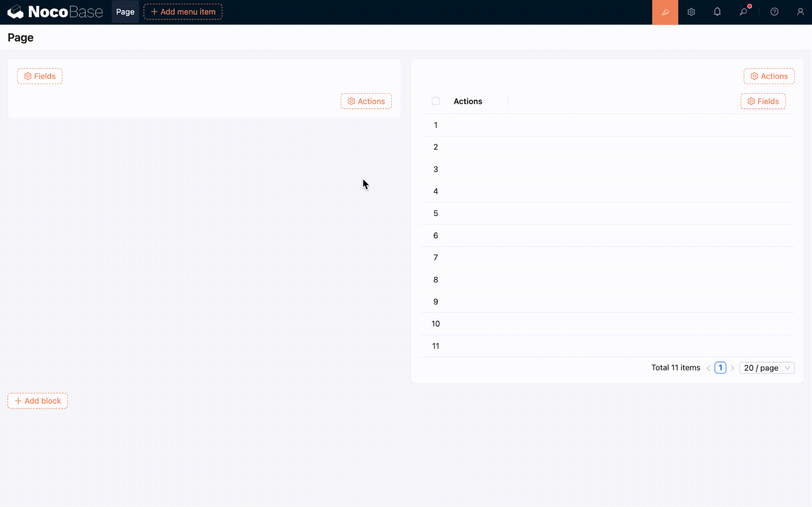The height and width of the screenshot is (507, 812).
Task: Click the NocoBase logo
Action: [x=55, y=12]
